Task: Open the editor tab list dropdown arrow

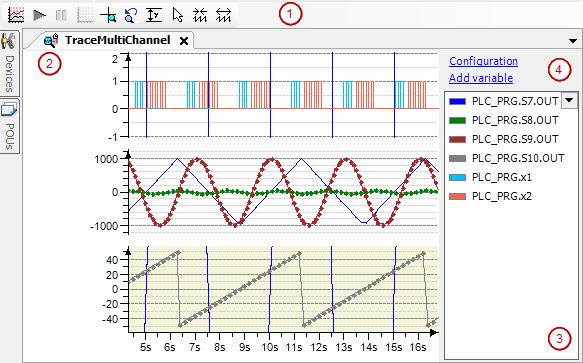Action: 573,41
